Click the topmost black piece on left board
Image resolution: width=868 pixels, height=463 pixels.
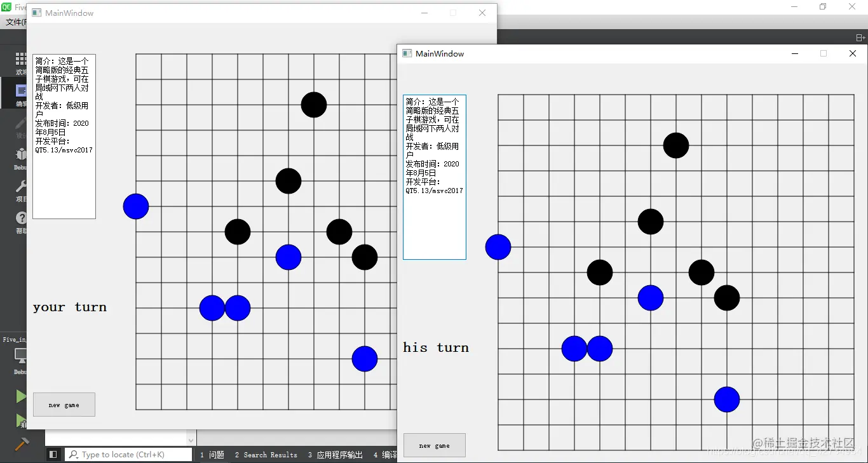pos(314,105)
